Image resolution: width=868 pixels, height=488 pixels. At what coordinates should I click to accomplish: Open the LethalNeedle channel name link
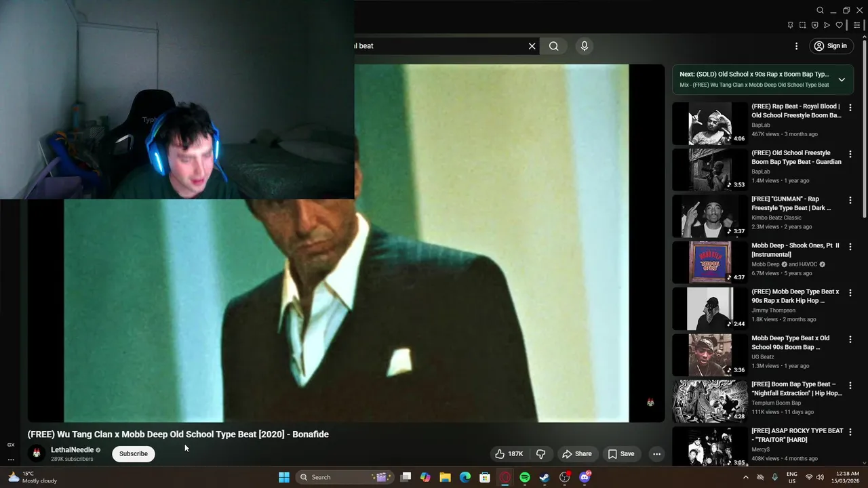pyautogui.click(x=73, y=450)
